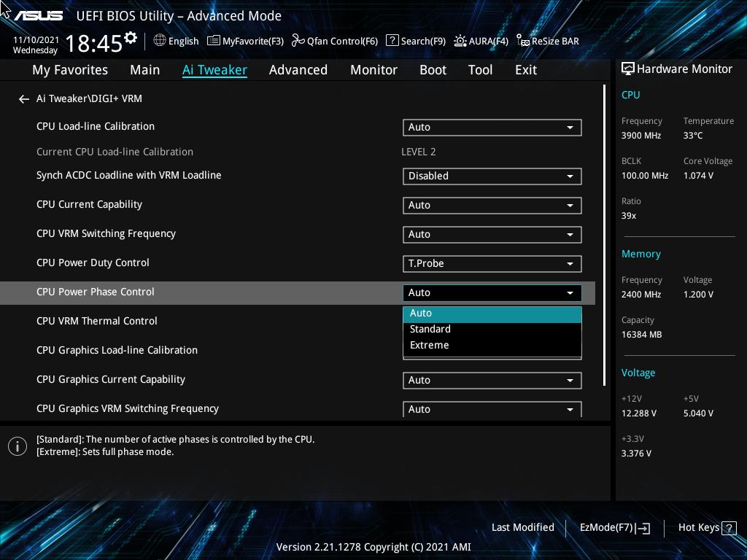The width and height of the screenshot is (747, 560).
Task: Click Synch ACDC Loadline with VRM Loadline label
Action: tap(128, 175)
